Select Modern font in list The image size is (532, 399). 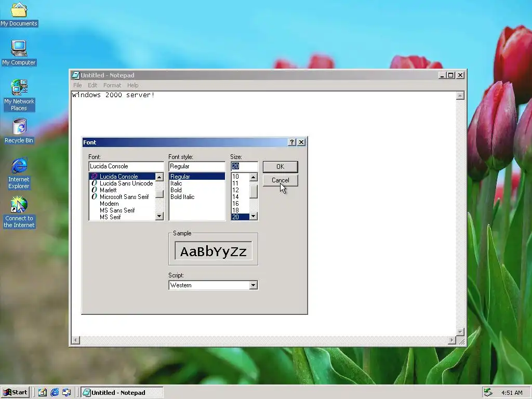[x=122, y=204]
